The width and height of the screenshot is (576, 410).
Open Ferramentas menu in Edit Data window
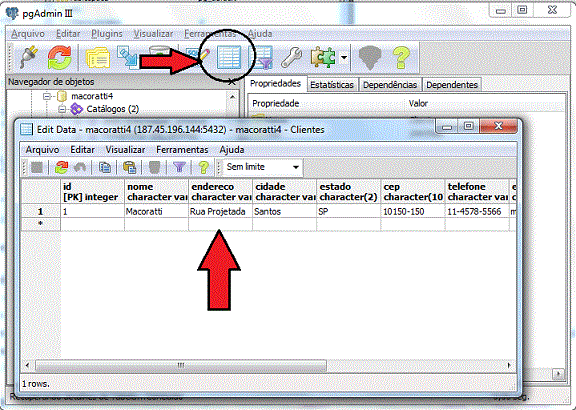coord(182,150)
